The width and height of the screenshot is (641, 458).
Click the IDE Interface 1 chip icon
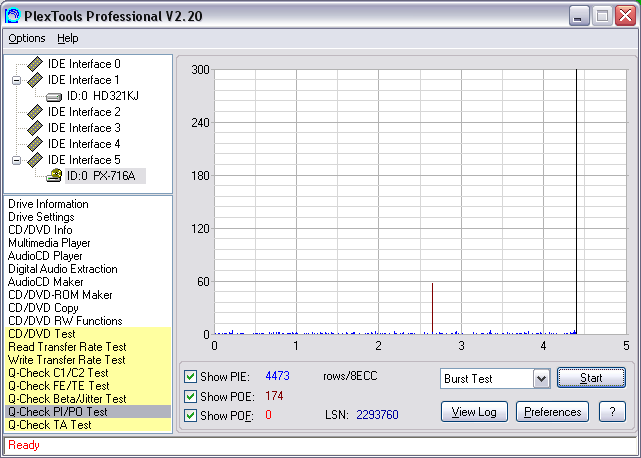35,80
